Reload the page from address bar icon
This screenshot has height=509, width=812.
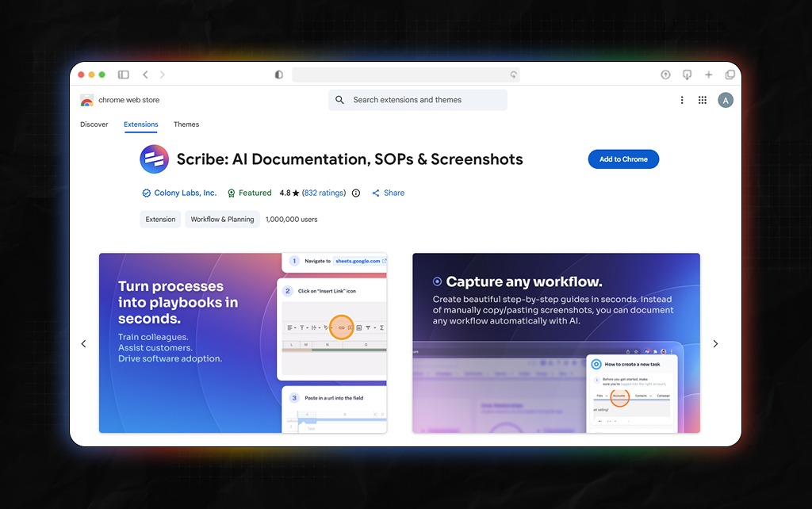(513, 75)
